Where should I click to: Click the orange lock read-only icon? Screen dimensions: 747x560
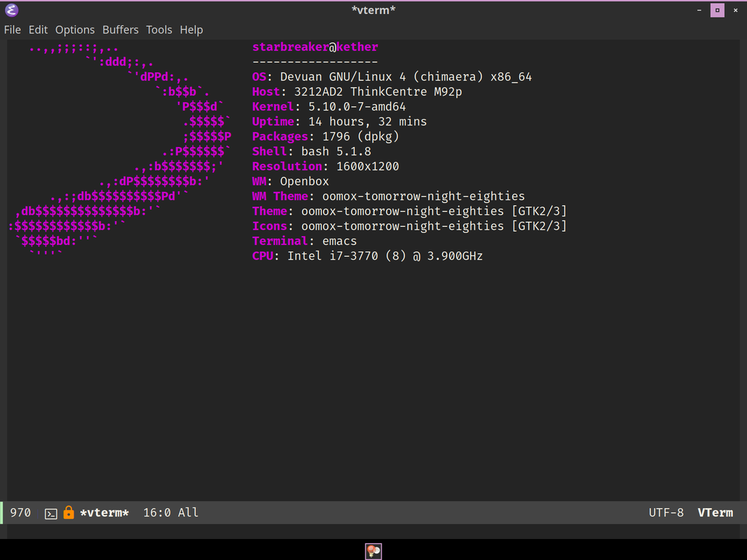[x=69, y=512]
